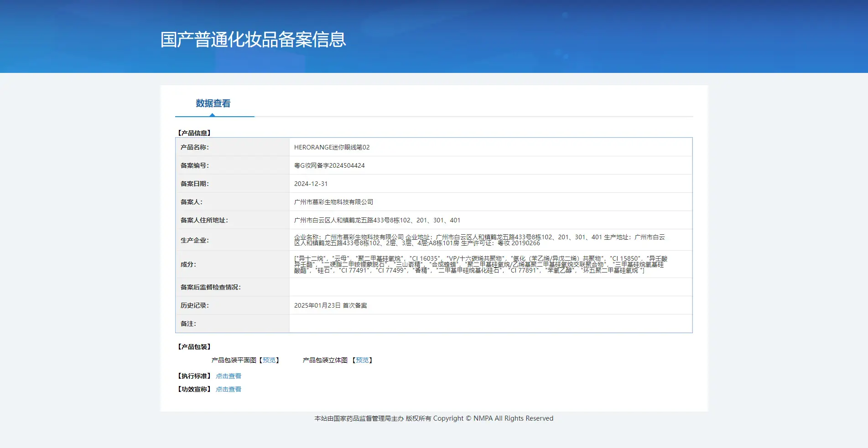868x448 pixels.
Task: Click the filing number 粤G妆网备字2024504424
Action: point(329,165)
